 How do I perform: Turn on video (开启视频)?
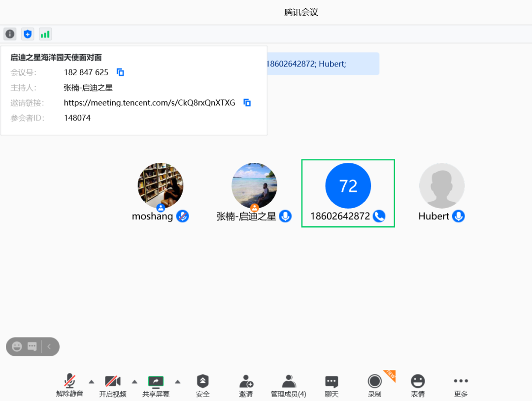pyautogui.click(x=113, y=385)
